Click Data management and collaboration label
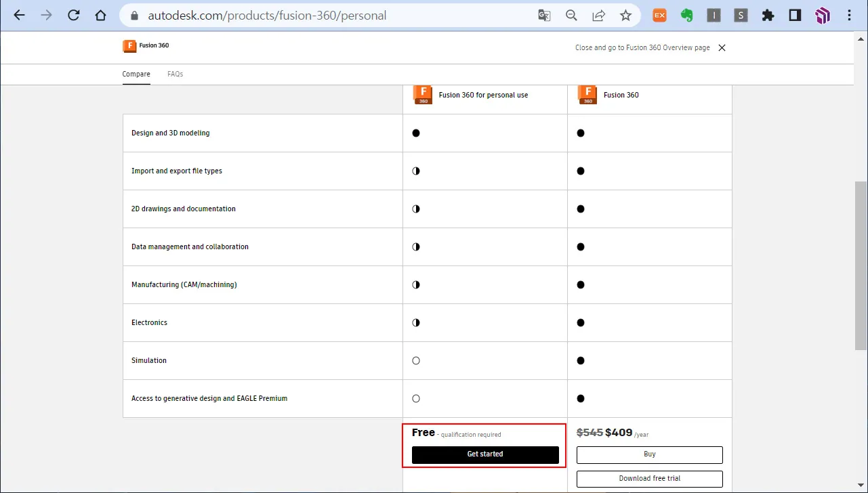 [190, 247]
